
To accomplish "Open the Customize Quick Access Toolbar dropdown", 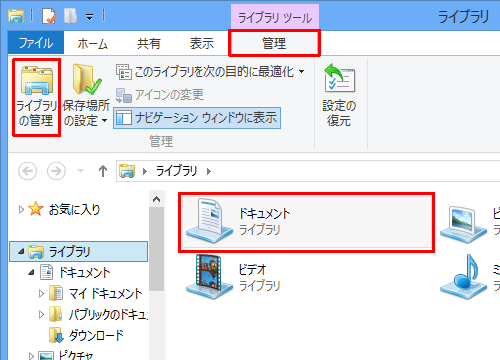I will (x=89, y=17).
